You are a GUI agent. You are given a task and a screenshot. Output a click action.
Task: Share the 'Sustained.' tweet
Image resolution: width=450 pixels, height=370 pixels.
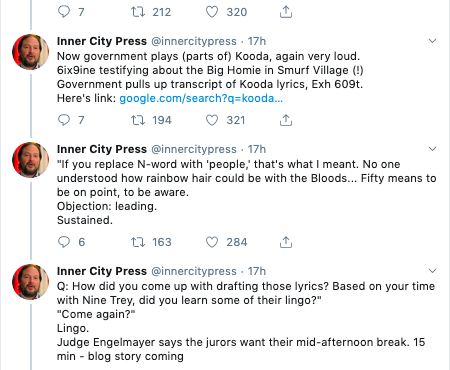[x=286, y=242]
